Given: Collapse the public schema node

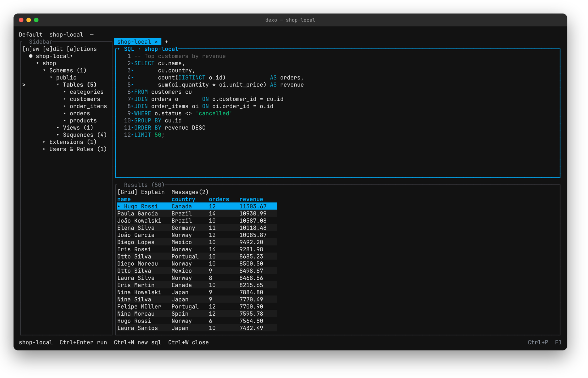Looking at the screenshot, I should point(51,78).
